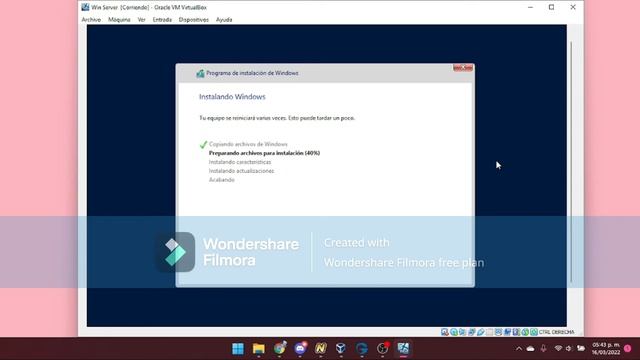The width and height of the screenshot is (640, 360).
Task: Open Google Chrome from the taskbar
Action: tap(280, 349)
